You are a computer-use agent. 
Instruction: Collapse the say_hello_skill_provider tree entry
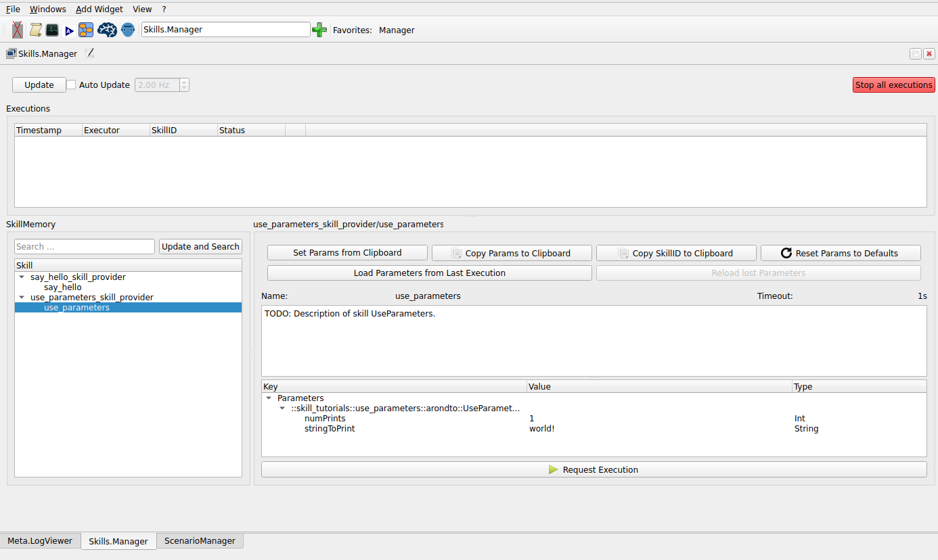point(21,277)
